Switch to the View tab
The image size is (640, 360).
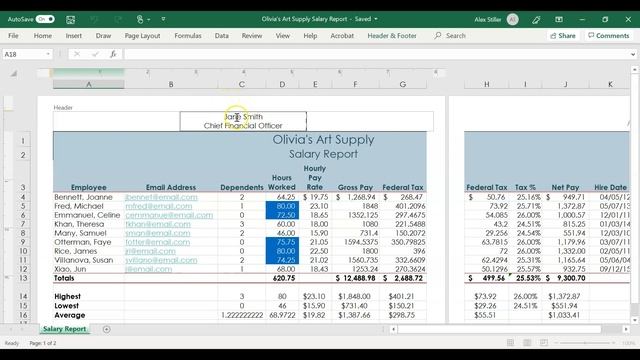282,36
